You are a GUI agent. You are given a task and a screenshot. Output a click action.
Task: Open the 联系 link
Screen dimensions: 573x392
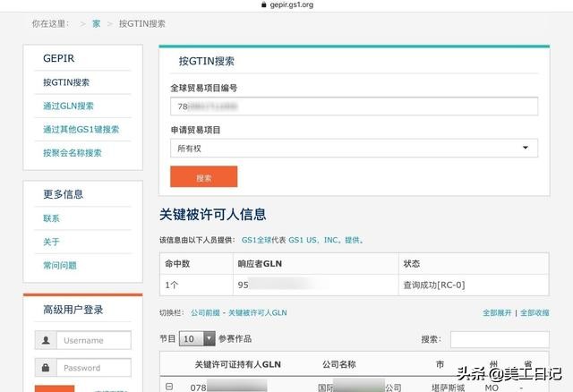coord(51,218)
